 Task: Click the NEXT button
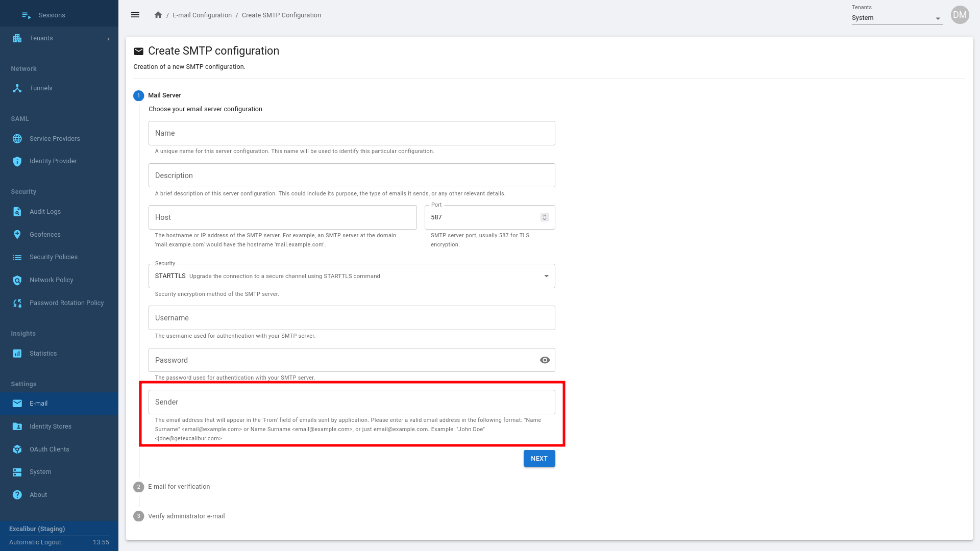tap(539, 459)
